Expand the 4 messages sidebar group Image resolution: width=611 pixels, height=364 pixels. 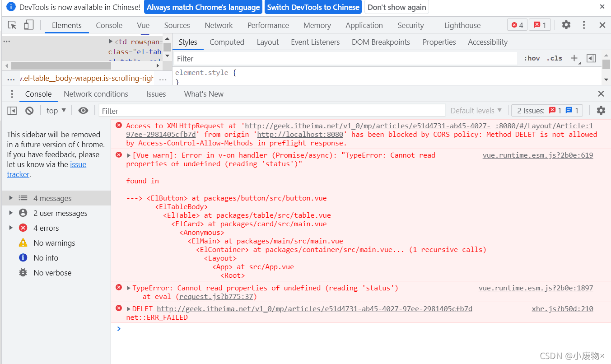click(x=11, y=198)
